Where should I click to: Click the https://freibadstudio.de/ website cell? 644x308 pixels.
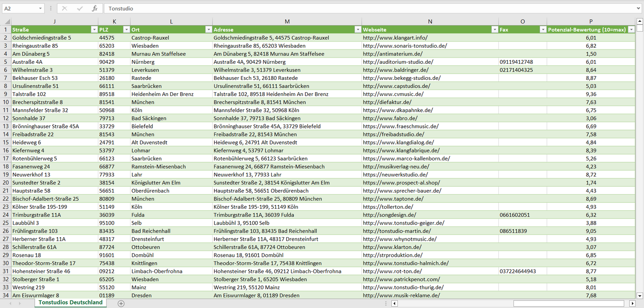pos(393,135)
